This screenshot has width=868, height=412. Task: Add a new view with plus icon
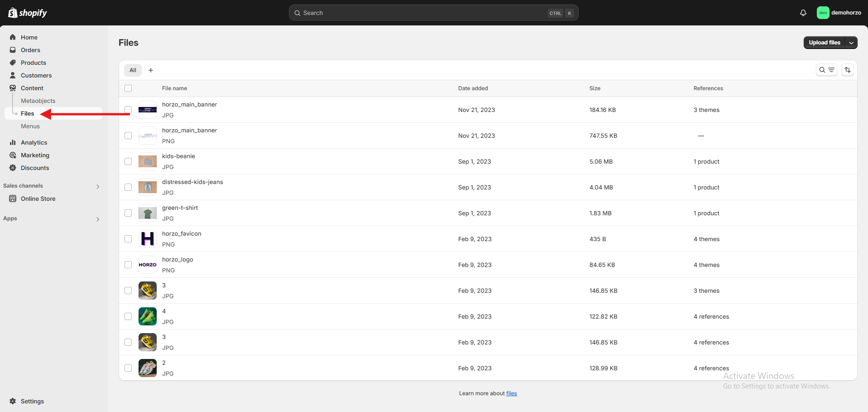click(151, 70)
